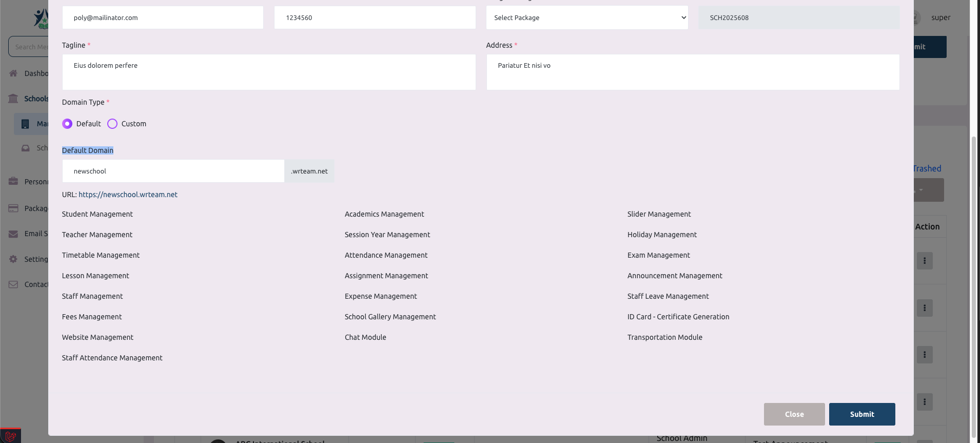
Task: Click the Staff Management feature text
Action: [x=92, y=296]
